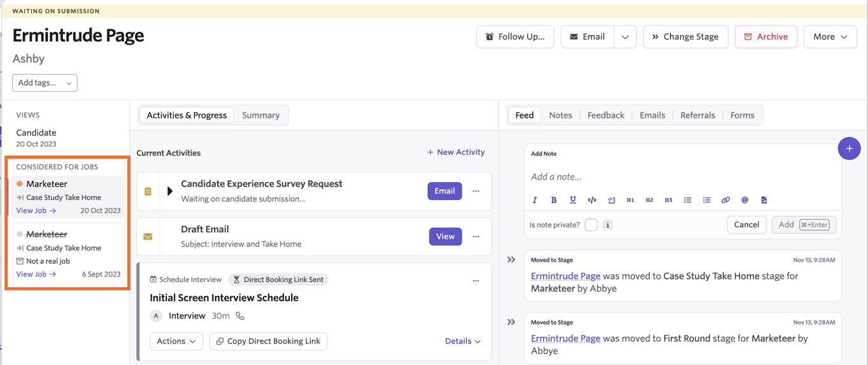This screenshot has height=365, width=868.
Task: Archive the candidate
Action: (765, 37)
